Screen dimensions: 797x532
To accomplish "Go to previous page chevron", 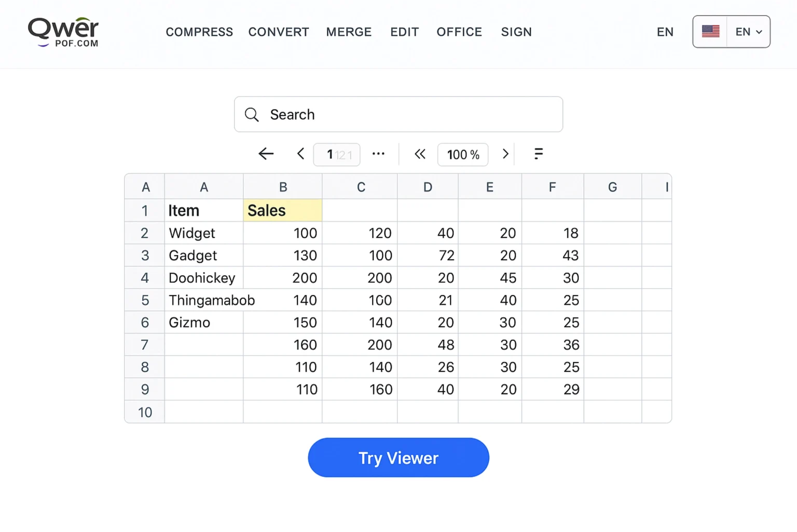I will click(300, 154).
